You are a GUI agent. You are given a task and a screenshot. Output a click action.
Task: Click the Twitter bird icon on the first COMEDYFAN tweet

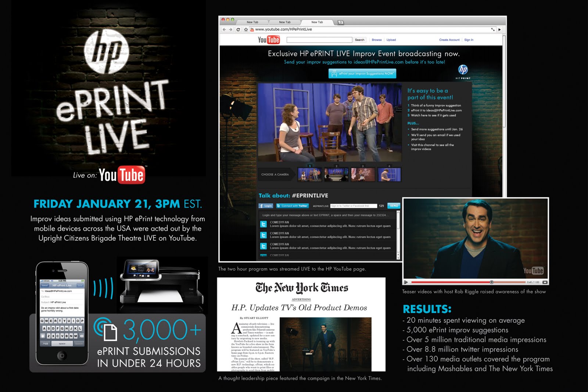pyautogui.click(x=263, y=224)
